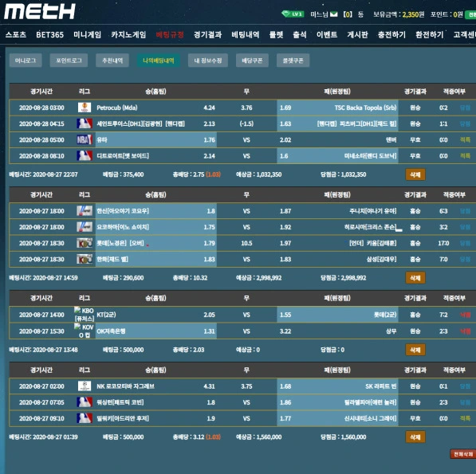Click the METH site logo

coord(39,11)
